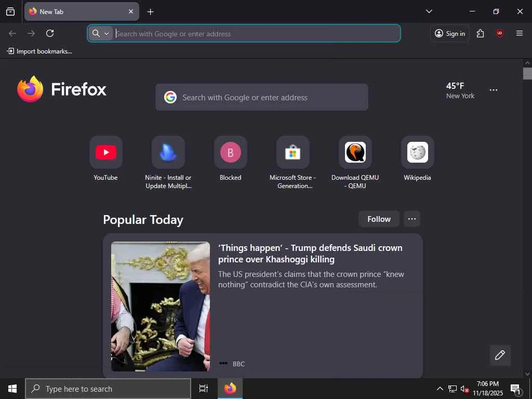This screenshot has width=532, height=399.
Task: Open a new tab with plus button
Action: (150, 12)
